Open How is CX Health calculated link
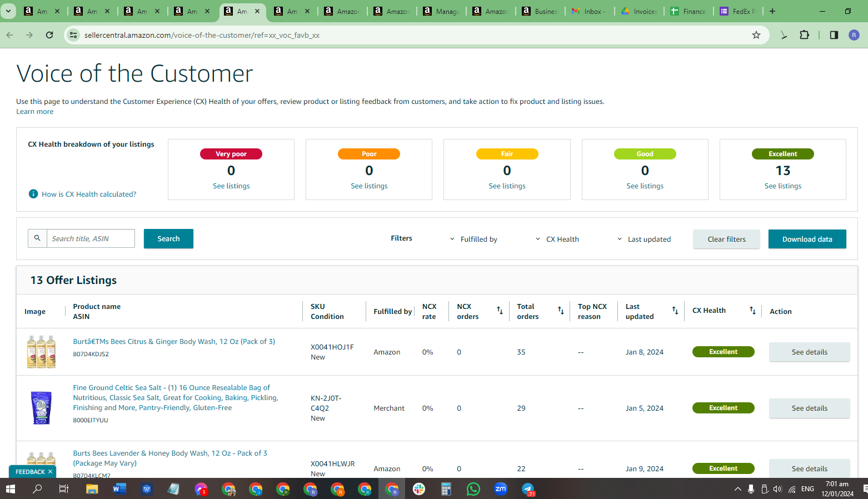This screenshot has width=868, height=499. click(89, 194)
